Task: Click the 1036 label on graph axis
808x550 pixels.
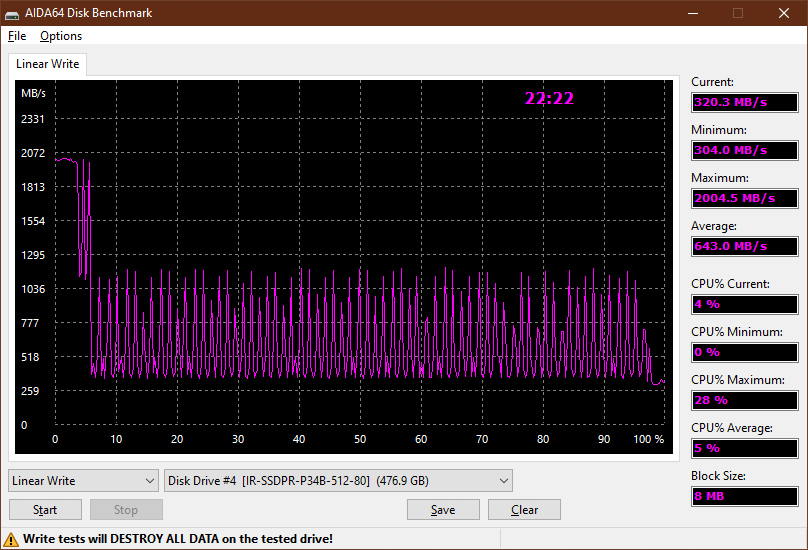Action: [x=32, y=289]
